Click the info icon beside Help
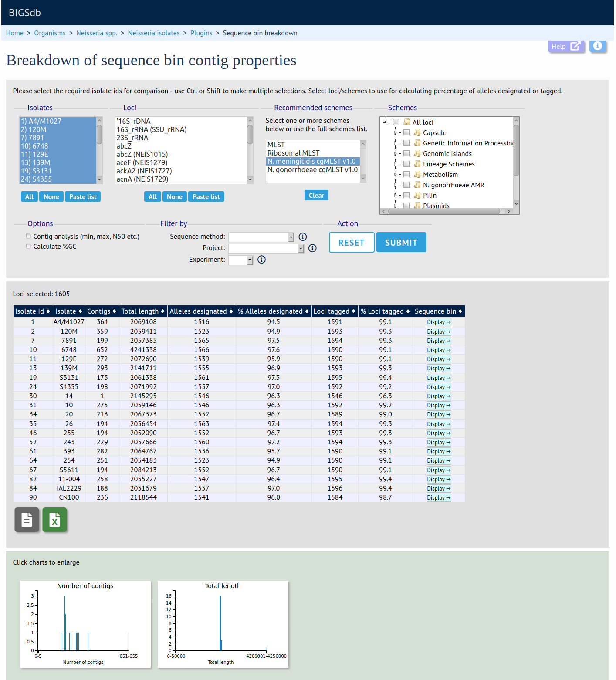616x680 pixels. coord(598,46)
